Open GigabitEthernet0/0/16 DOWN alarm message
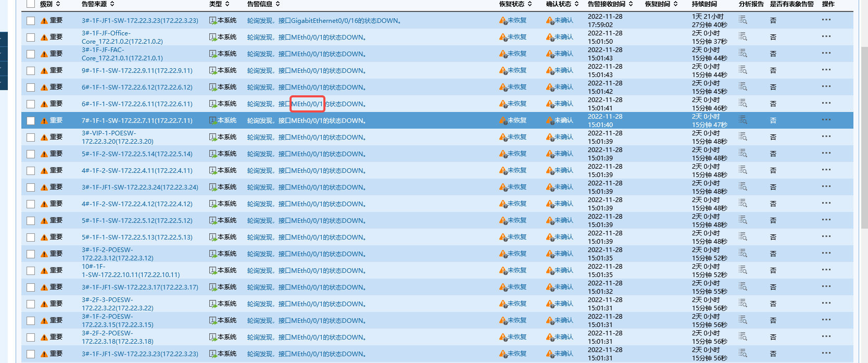The width and height of the screenshot is (868, 363). click(x=324, y=20)
